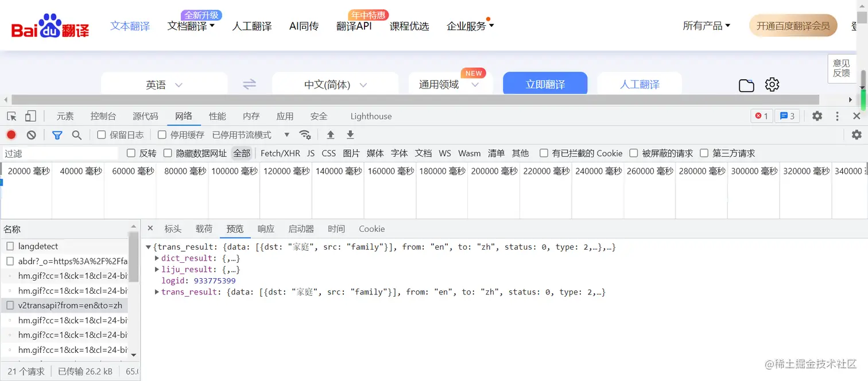
Task: Click the 开通百度翻译会员 membership button
Action: point(793,25)
